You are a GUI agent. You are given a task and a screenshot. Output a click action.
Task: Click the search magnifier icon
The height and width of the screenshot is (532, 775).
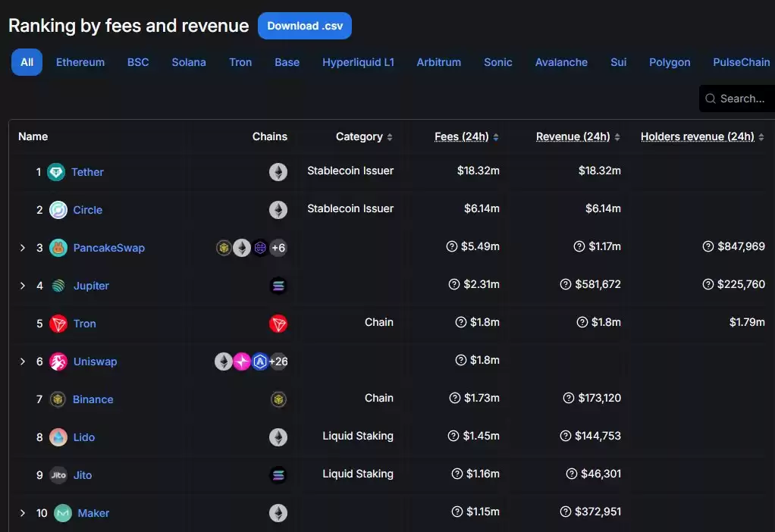click(711, 99)
